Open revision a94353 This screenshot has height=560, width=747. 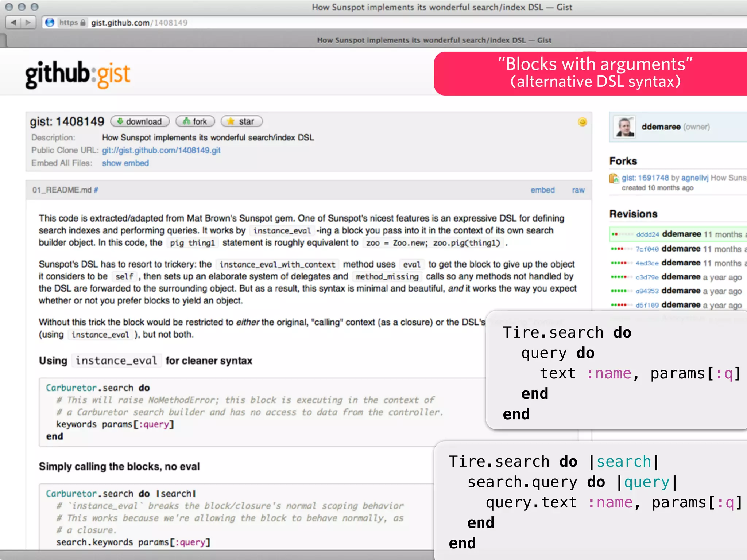tap(647, 291)
